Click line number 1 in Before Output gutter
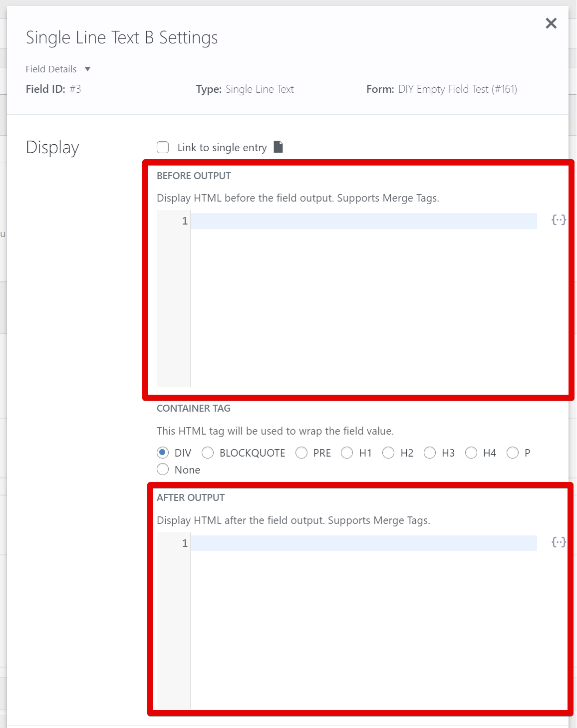The image size is (577, 728). coord(184,221)
